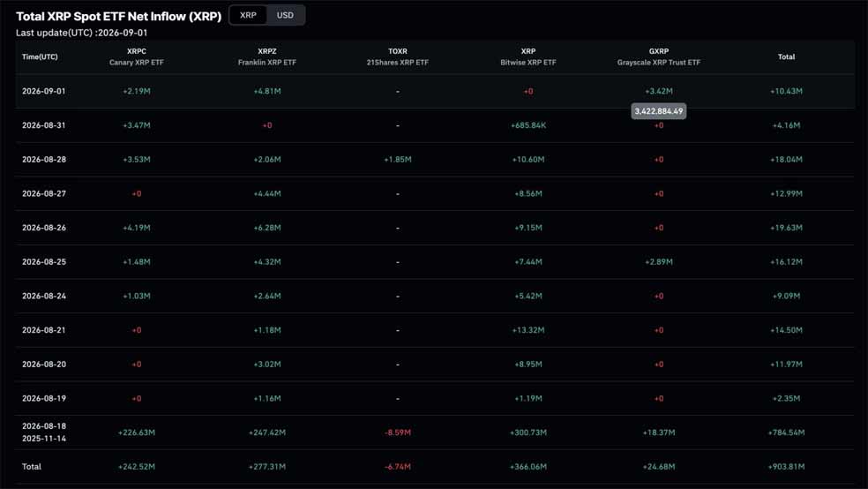Viewport: 868px width, 489px height.
Task: Click the 3,422,884.49 tooltip value
Action: (x=659, y=111)
